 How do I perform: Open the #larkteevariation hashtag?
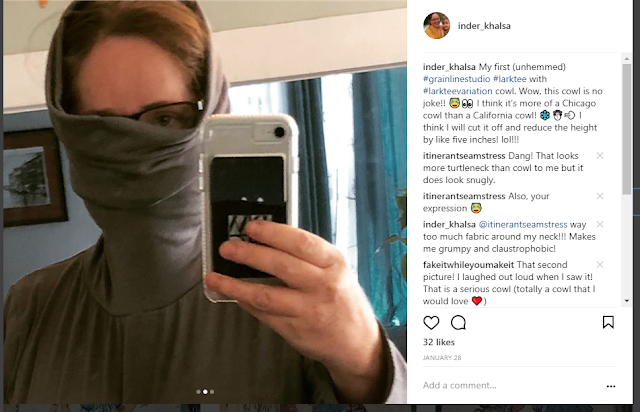click(458, 91)
